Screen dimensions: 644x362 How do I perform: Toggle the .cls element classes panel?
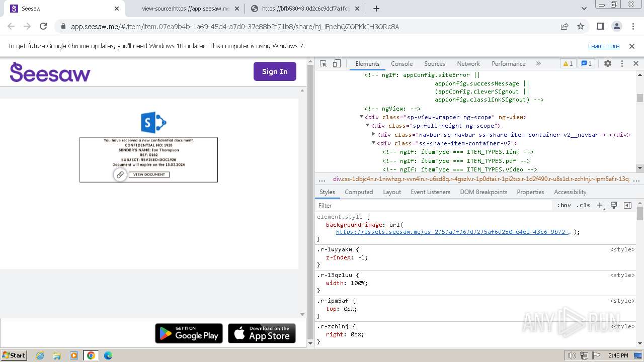[583, 205]
